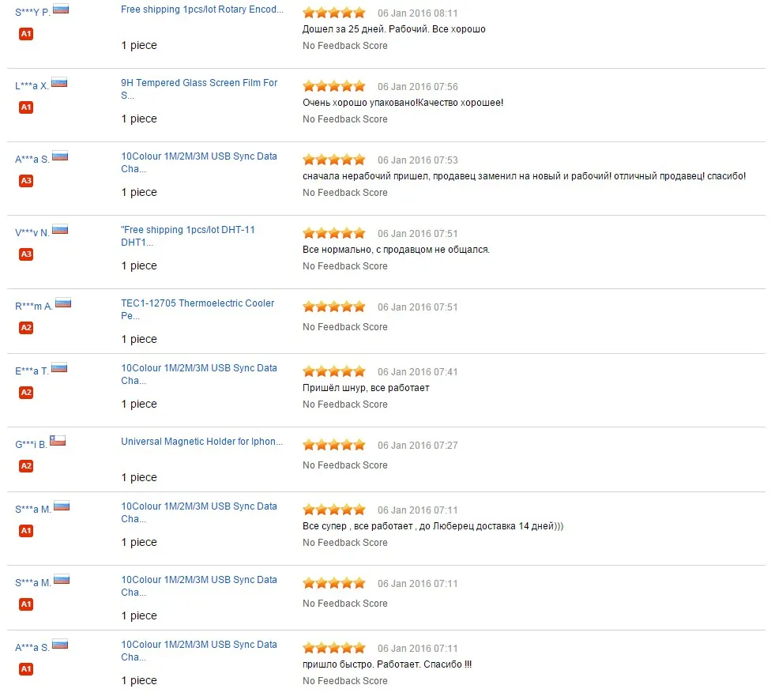Click the review text mentioning Люберец delivery
The image size is (775, 700).
pos(433,526)
